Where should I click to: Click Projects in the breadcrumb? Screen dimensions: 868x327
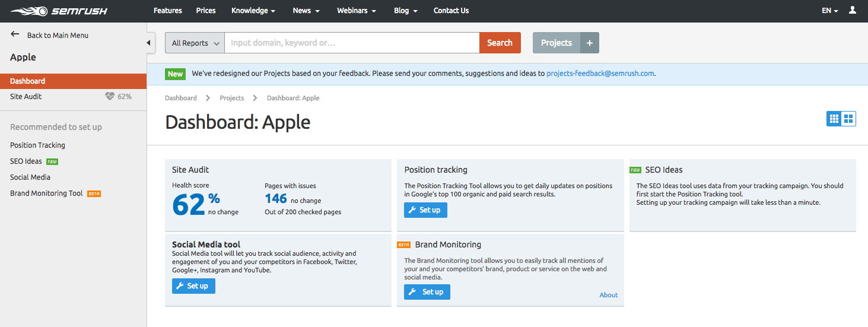pyautogui.click(x=232, y=98)
